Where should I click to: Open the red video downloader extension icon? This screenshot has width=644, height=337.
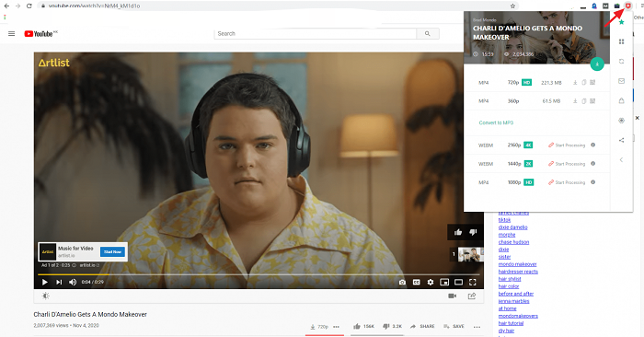(627, 6)
